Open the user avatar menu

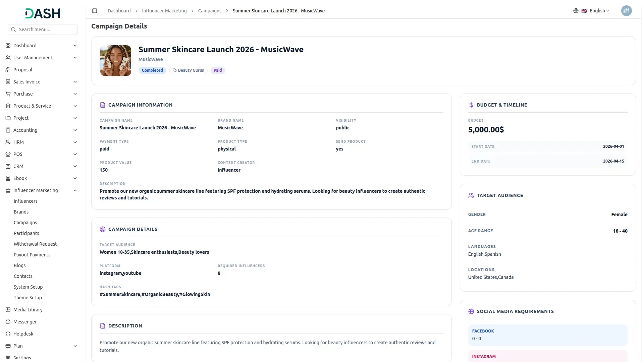click(x=626, y=11)
